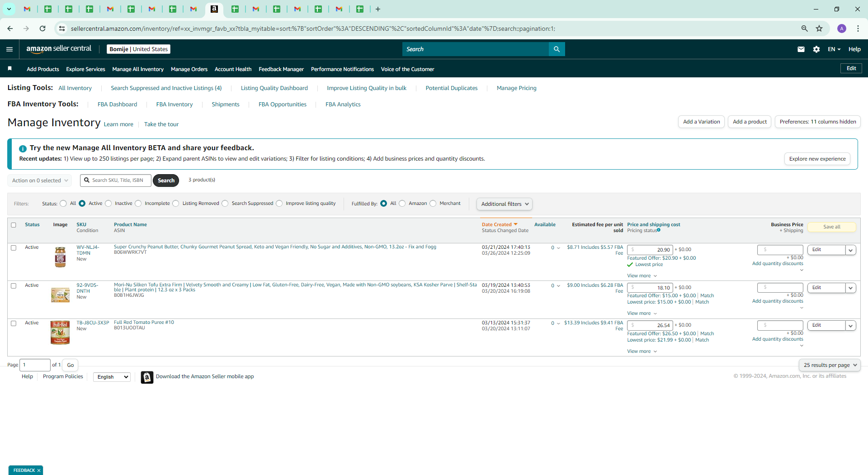Click the 20.90 price field
This screenshot has height=475, width=868.
pyautogui.click(x=650, y=250)
